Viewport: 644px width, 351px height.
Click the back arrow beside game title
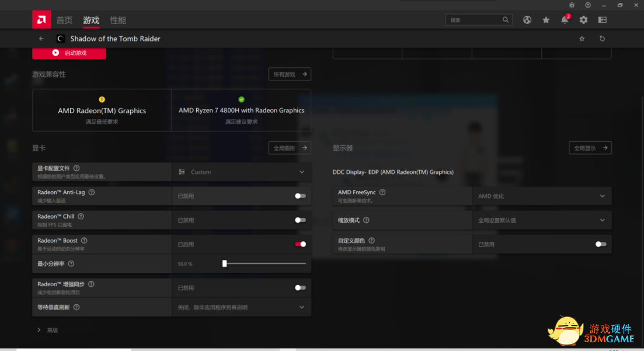point(41,38)
